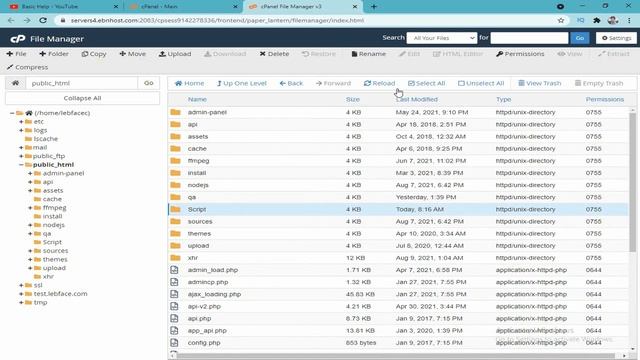This screenshot has width=640, height=360.
Task: Open a new browser tab
Action: tap(374, 7)
